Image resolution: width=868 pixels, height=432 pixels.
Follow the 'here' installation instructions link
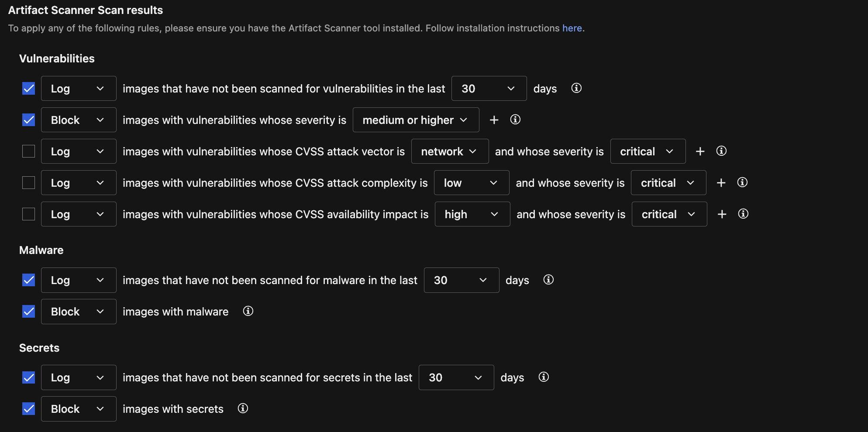[x=572, y=28]
